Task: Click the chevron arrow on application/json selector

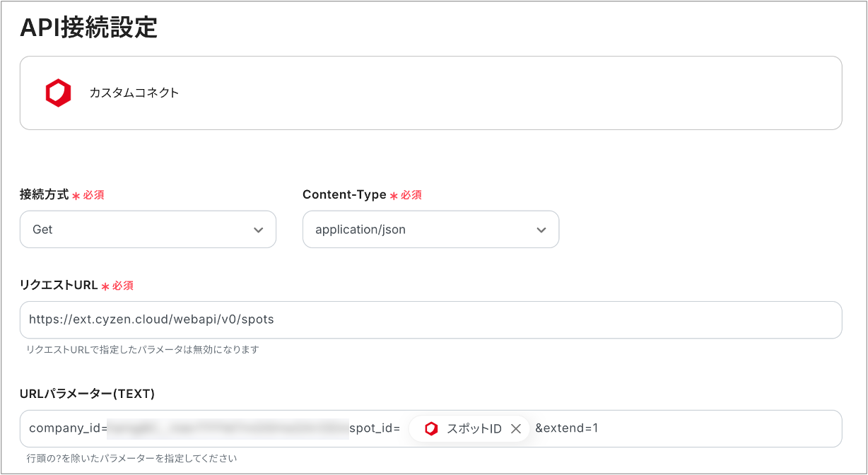Action: pyautogui.click(x=541, y=230)
